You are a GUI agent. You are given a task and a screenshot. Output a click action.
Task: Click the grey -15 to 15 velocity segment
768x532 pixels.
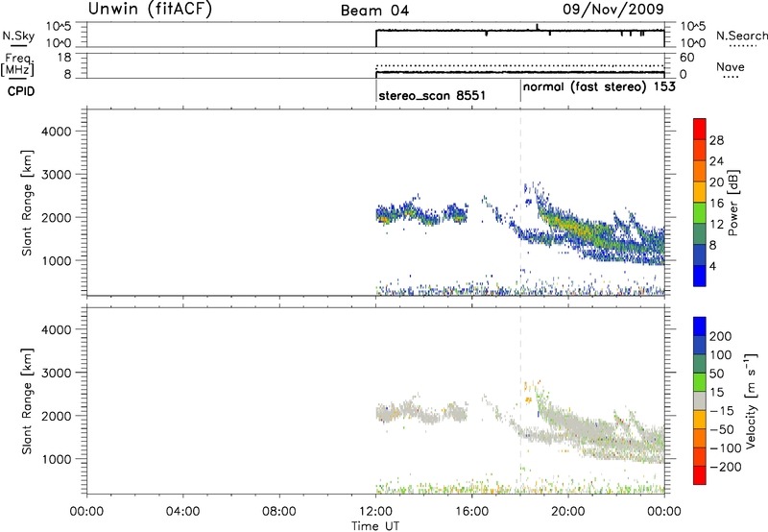coord(700,400)
